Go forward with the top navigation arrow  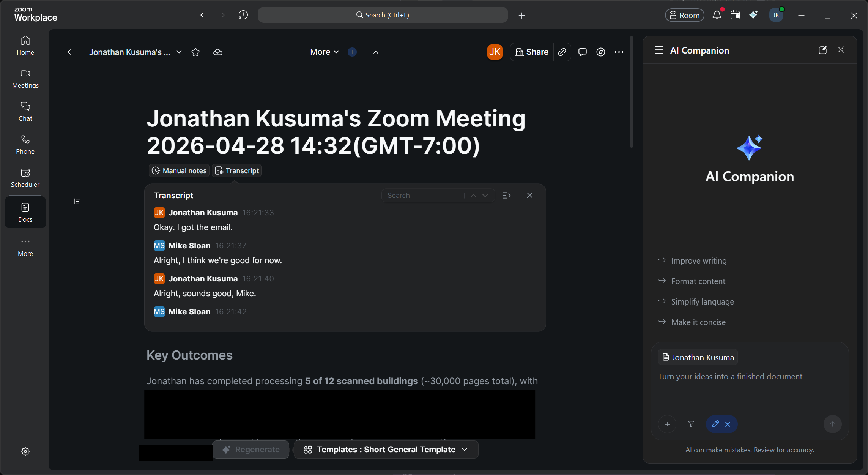pos(223,15)
